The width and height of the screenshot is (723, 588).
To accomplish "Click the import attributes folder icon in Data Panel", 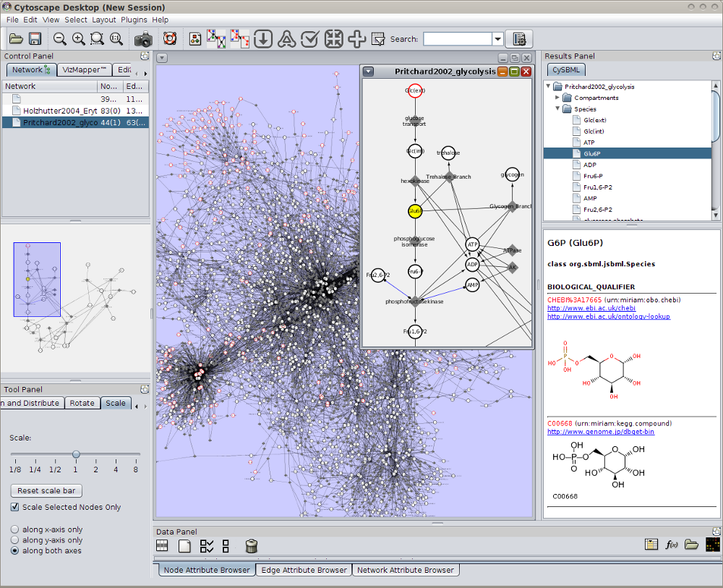I will click(x=691, y=545).
